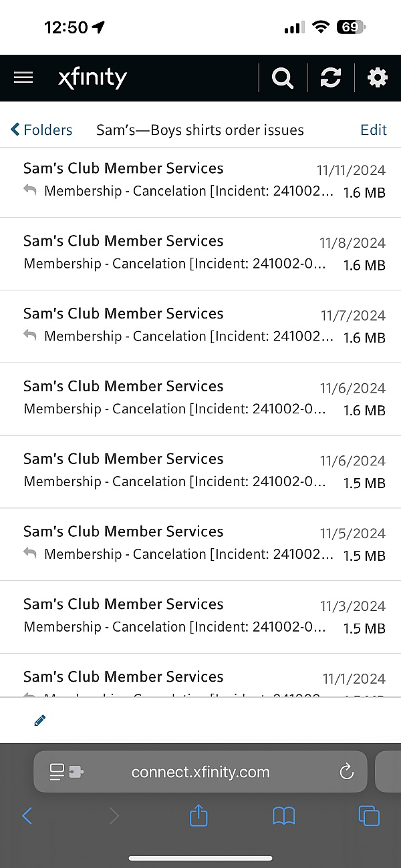401x868 pixels.
Task: Refresh mailbox with the sync icon
Action: (330, 78)
